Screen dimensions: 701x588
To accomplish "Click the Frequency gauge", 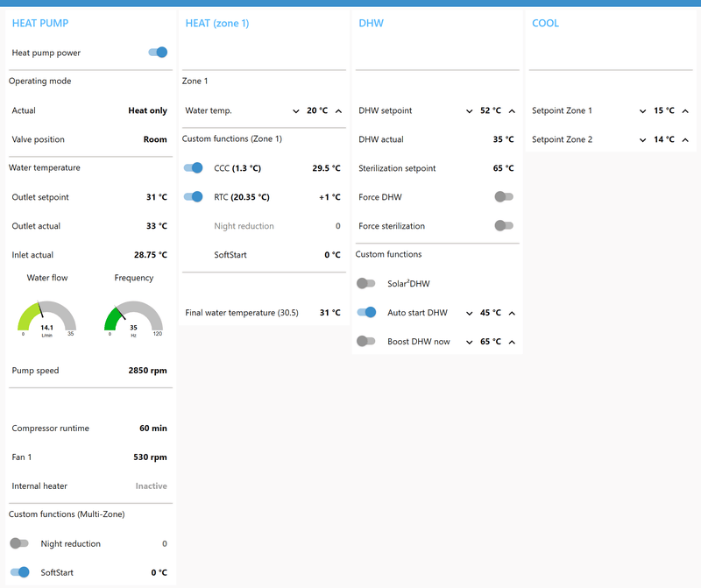I will click(x=133, y=318).
